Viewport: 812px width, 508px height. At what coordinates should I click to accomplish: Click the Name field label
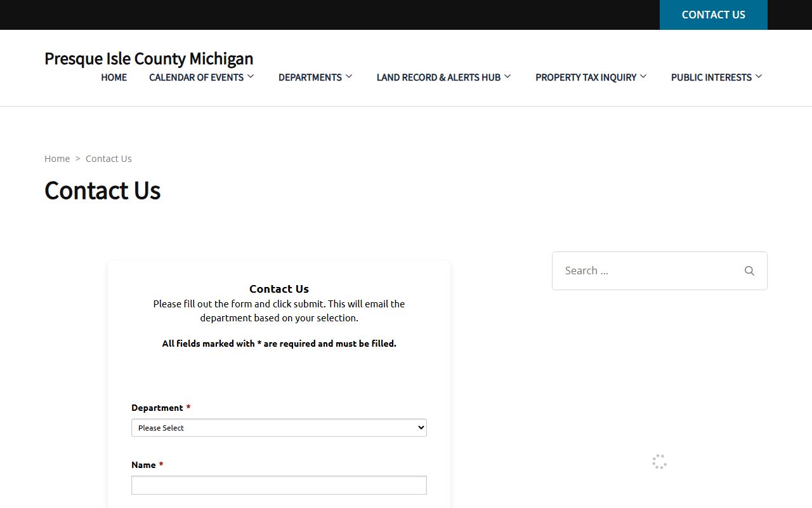coord(143,465)
